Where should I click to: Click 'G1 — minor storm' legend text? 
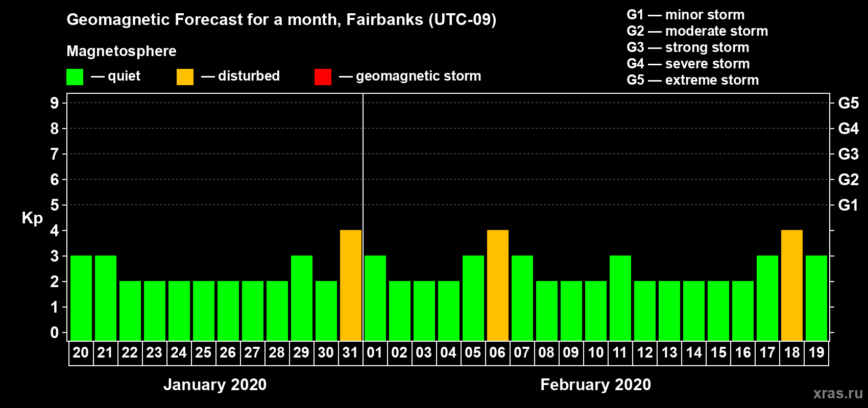click(x=686, y=15)
